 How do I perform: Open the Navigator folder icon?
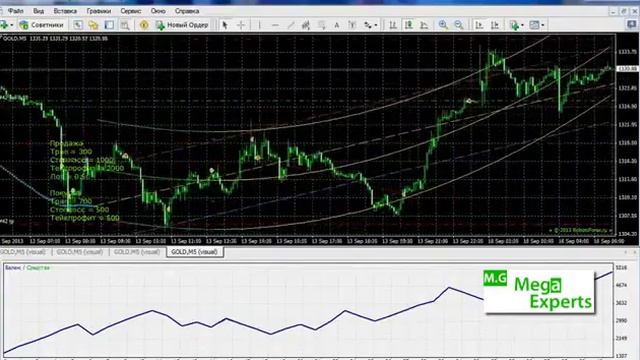pos(93,25)
